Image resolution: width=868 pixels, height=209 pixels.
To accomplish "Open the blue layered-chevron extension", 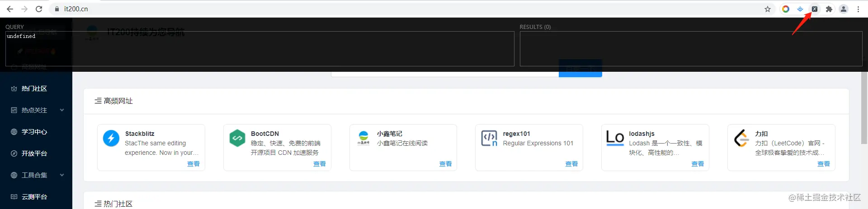I will 800,9.
